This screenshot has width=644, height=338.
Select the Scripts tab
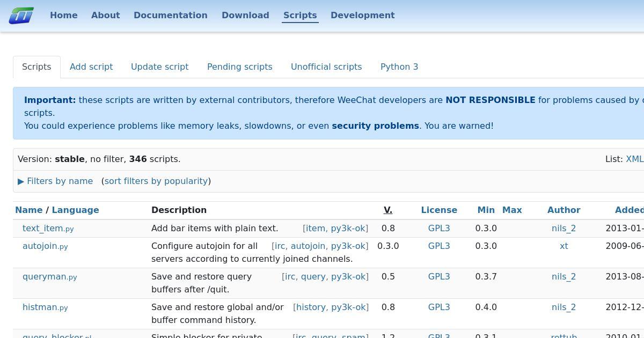pyautogui.click(x=36, y=67)
